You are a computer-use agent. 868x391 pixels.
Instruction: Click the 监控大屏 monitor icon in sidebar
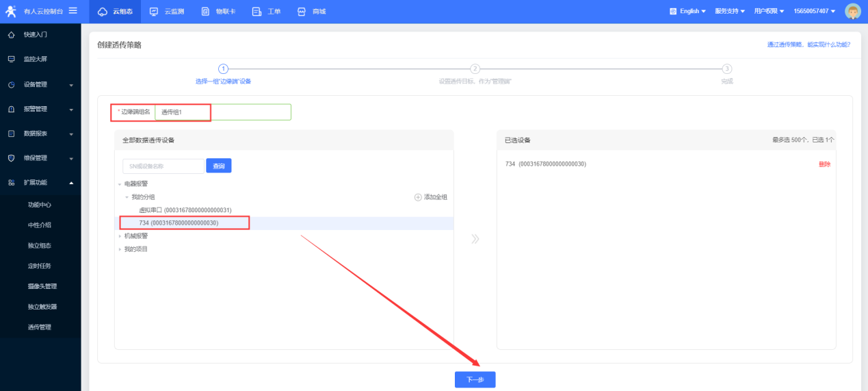pyautogui.click(x=11, y=60)
